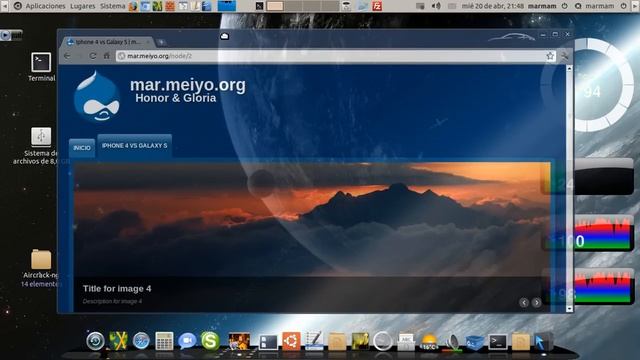Open the blue cursor arrow dock icon

click(543, 342)
